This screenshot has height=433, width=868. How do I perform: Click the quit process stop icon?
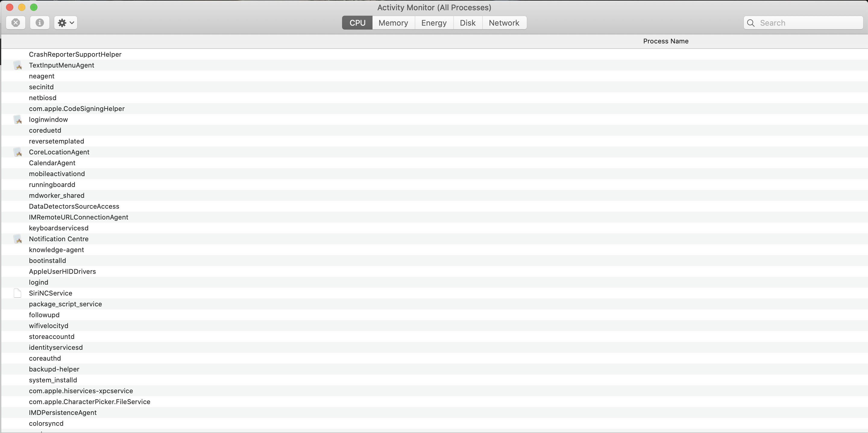(x=15, y=23)
